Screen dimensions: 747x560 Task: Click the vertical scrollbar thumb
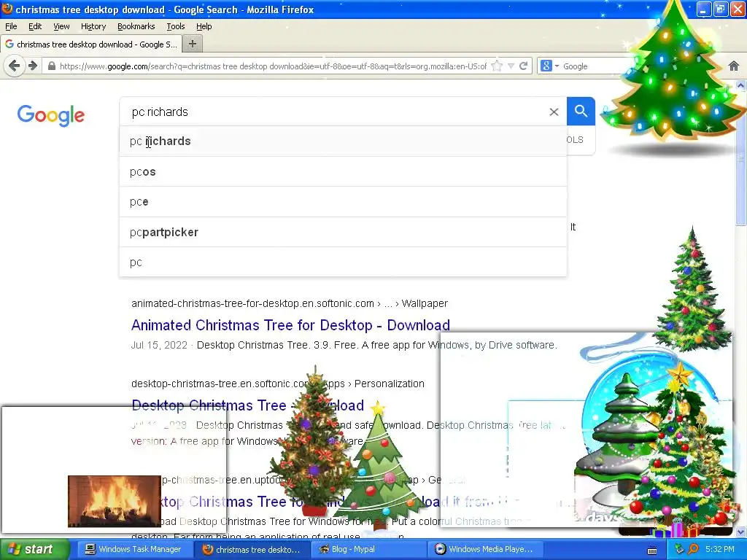coord(741,158)
